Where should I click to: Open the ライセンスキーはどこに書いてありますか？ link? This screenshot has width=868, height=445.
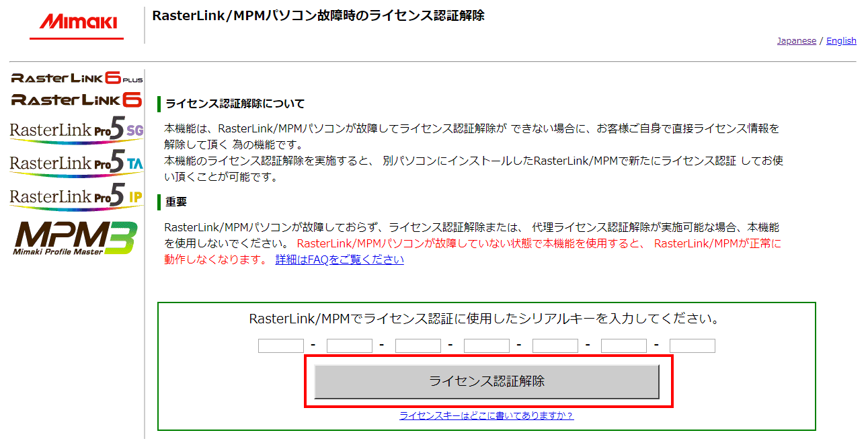[x=486, y=415]
